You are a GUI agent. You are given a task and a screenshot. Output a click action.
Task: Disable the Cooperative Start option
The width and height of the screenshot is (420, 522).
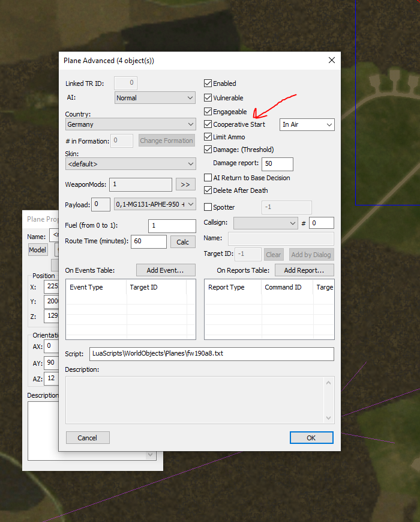tap(208, 124)
